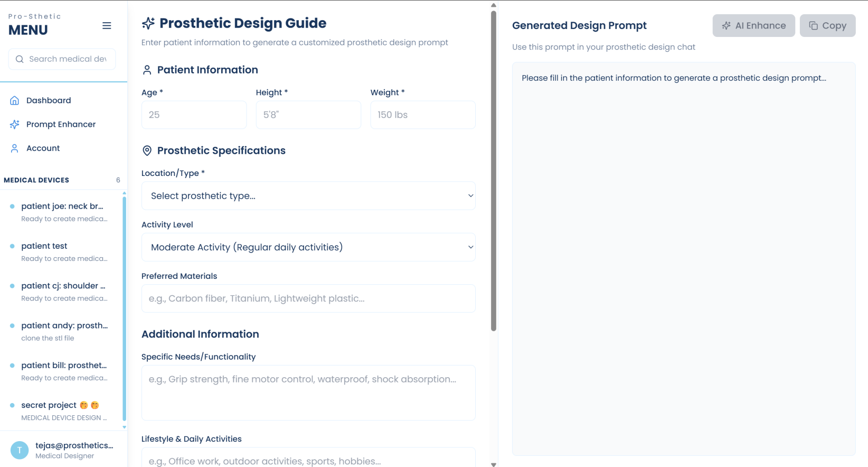Screen dimensions: 868x467
Task: Click the Age input field
Action: tap(194, 115)
